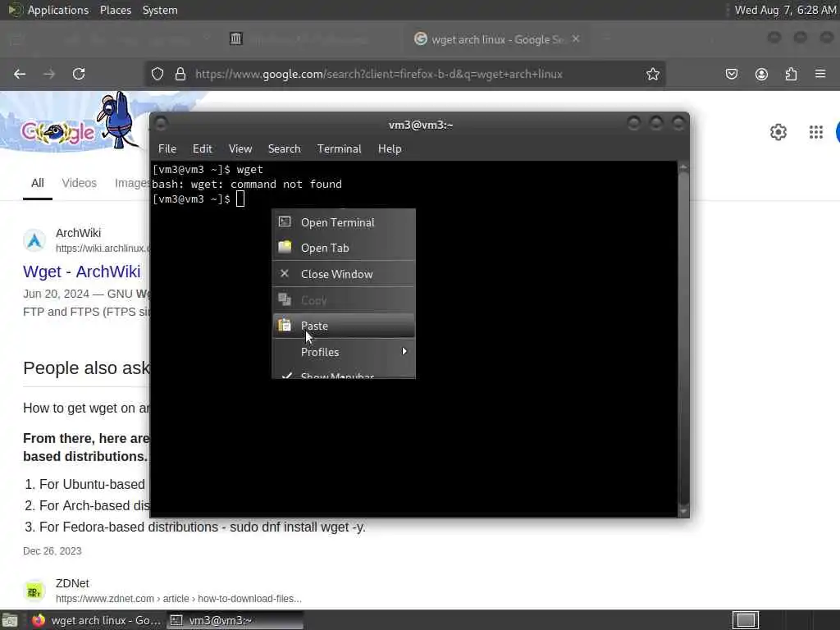Image resolution: width=840 pixels, height=630 pixels.
Task: Open terminal Edit menu
Action: tap(203, 149)
